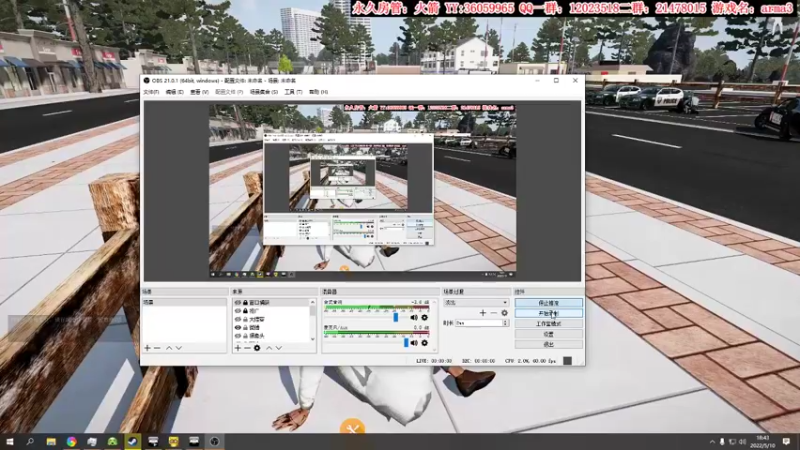The height and width of the screenshot is (450, 800).
Task: Click the taskbar clock showing 2022/5/10
Action: tap(763, 442)
